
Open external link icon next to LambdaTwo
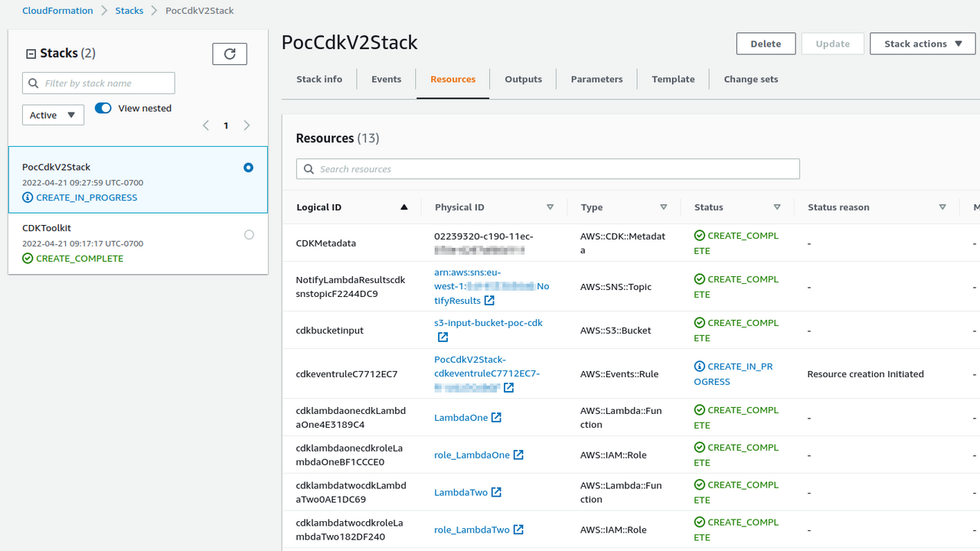click(496, 492)
